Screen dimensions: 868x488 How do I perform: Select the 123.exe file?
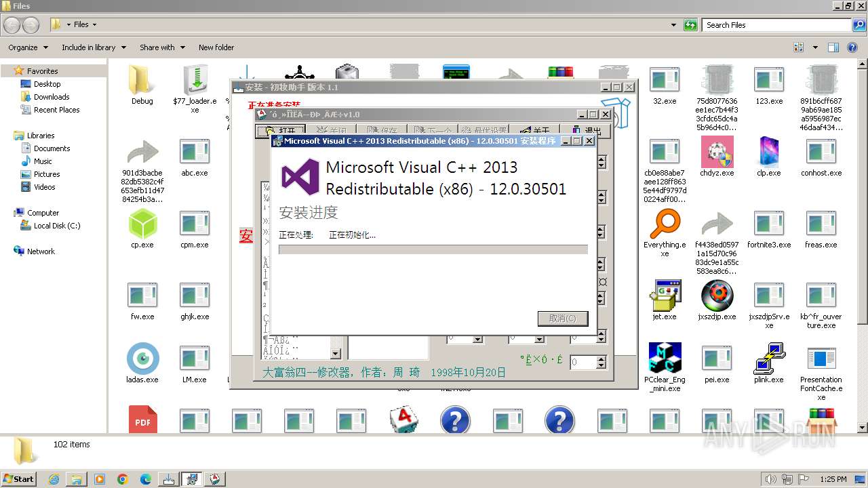(769, 85)
